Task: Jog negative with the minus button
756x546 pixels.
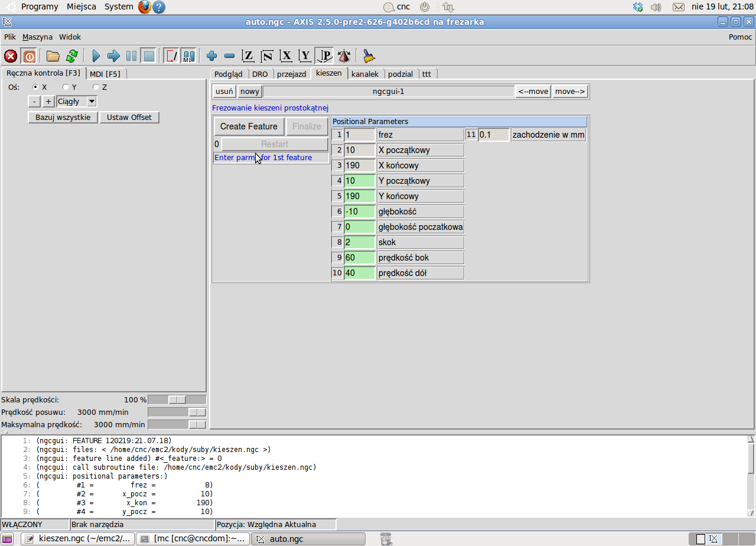Action: pos(34,102)
